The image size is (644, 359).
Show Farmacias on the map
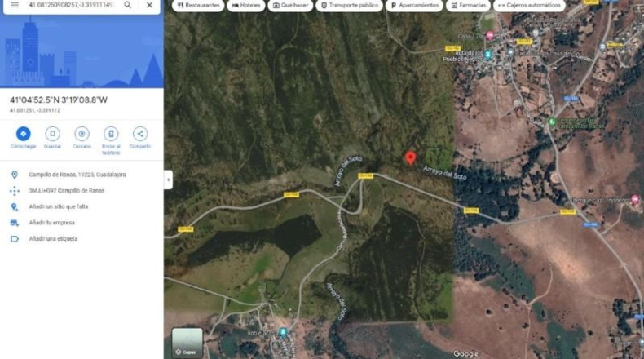tap(468, 6)
